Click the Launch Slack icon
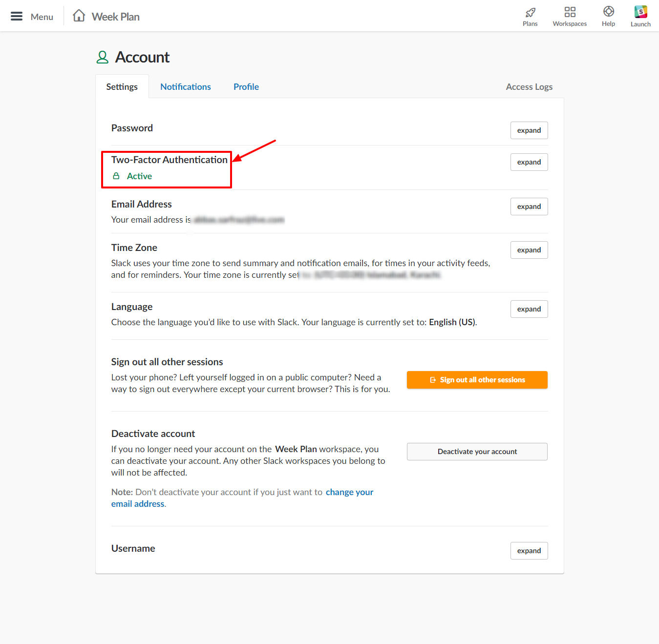This screenshot has height=644, width=659. click(x=640, y=12)
